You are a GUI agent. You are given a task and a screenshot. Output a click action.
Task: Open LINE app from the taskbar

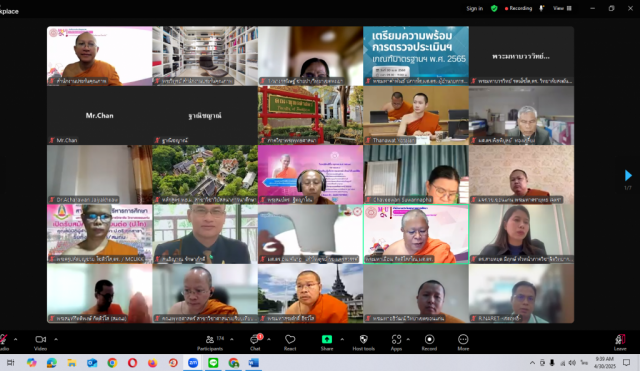tap(213, 362)
